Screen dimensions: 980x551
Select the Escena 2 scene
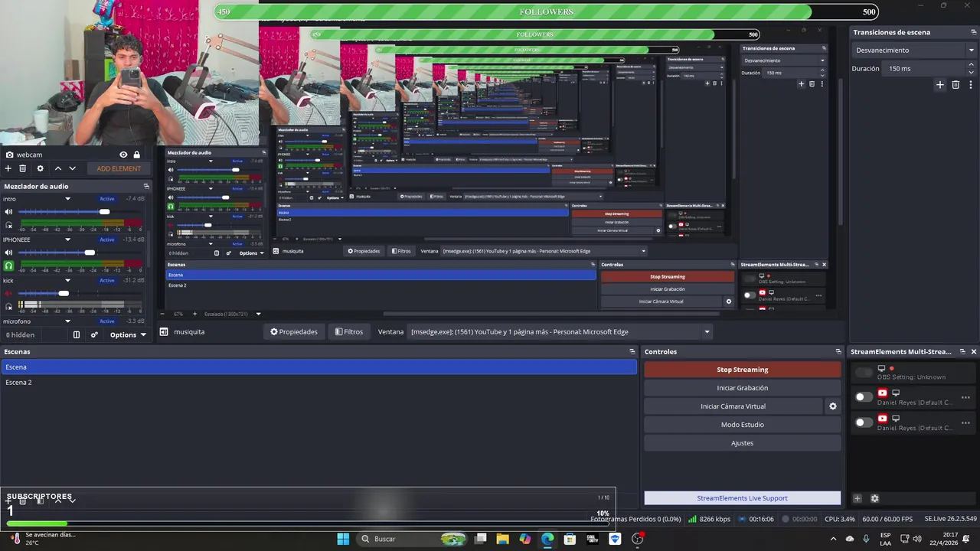pyautogui.click(x=318, y=382)
